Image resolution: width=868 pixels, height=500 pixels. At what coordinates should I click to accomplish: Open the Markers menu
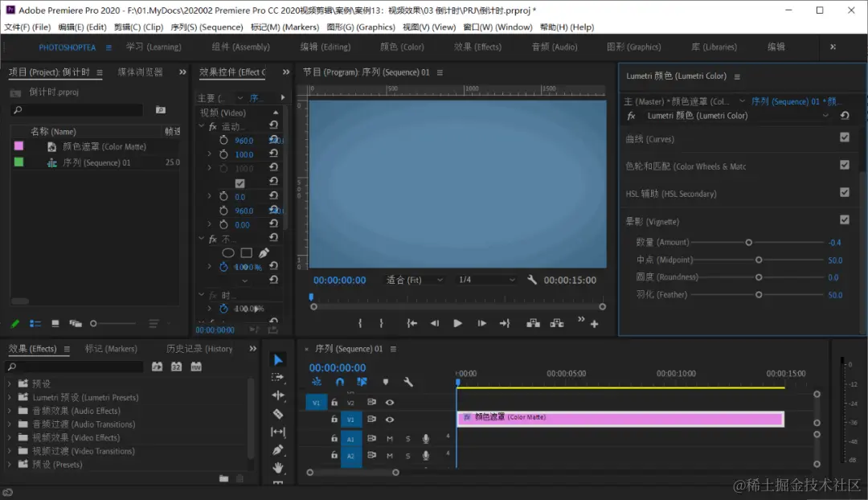click(x=285, y=27)
